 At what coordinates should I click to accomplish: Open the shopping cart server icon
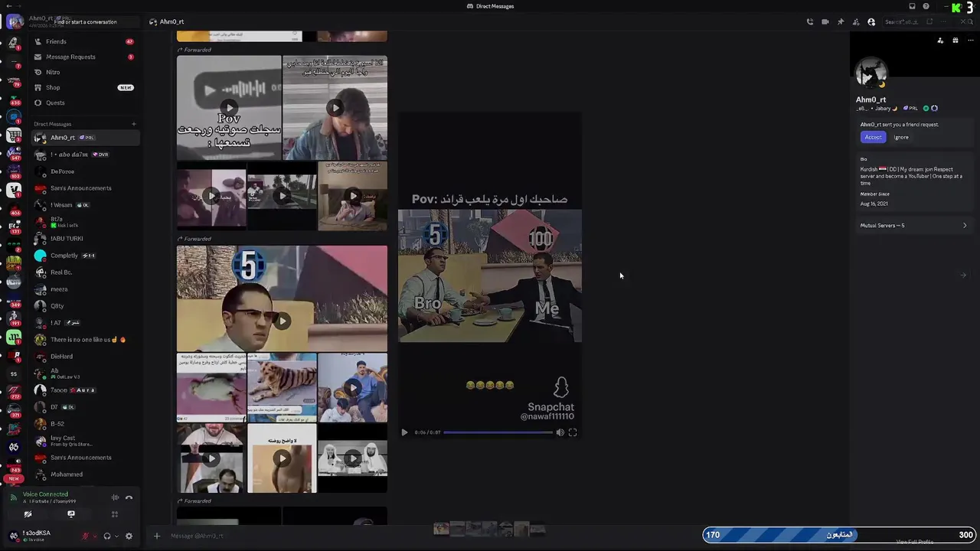click(x=14, y=135)
